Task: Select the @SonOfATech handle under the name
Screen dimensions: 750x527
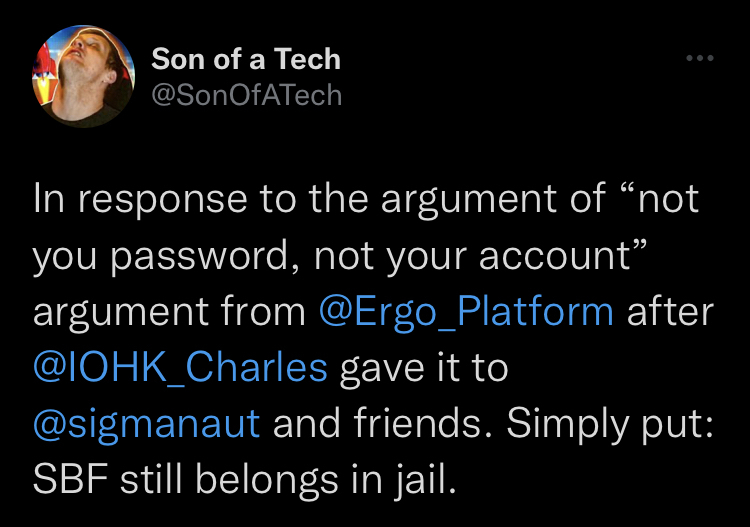Action: [247, 95]
